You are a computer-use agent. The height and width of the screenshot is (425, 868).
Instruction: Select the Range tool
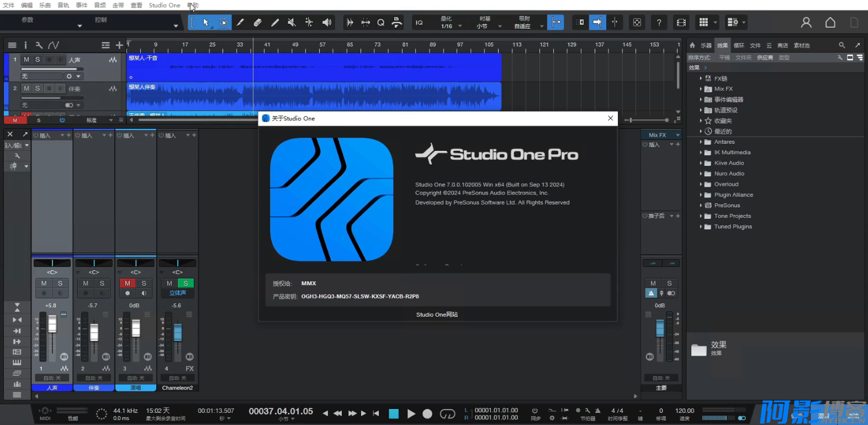pyautogui.click(x=223, y=23)
